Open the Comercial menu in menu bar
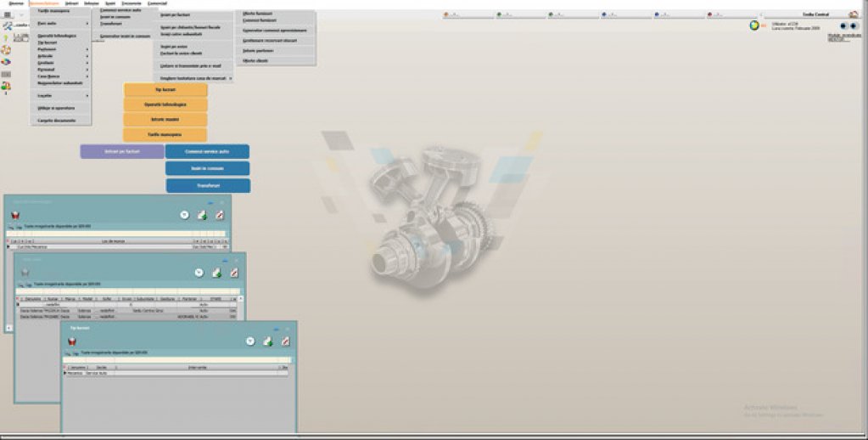Screen dimensions: 868x440 tap(157, 3)
